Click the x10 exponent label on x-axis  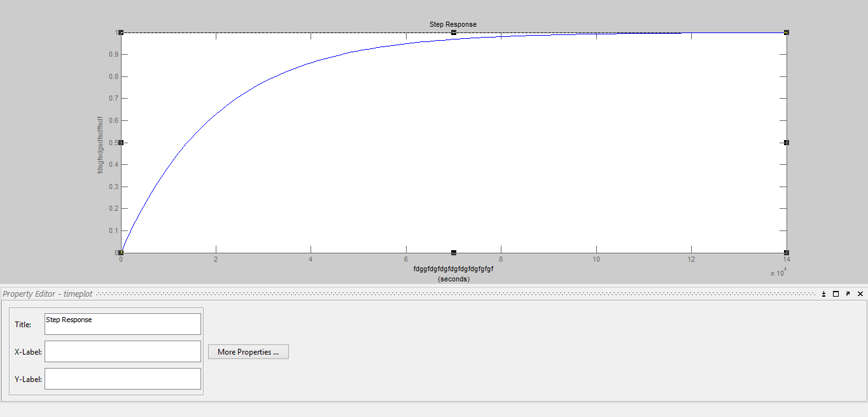(x=778, y=273)
